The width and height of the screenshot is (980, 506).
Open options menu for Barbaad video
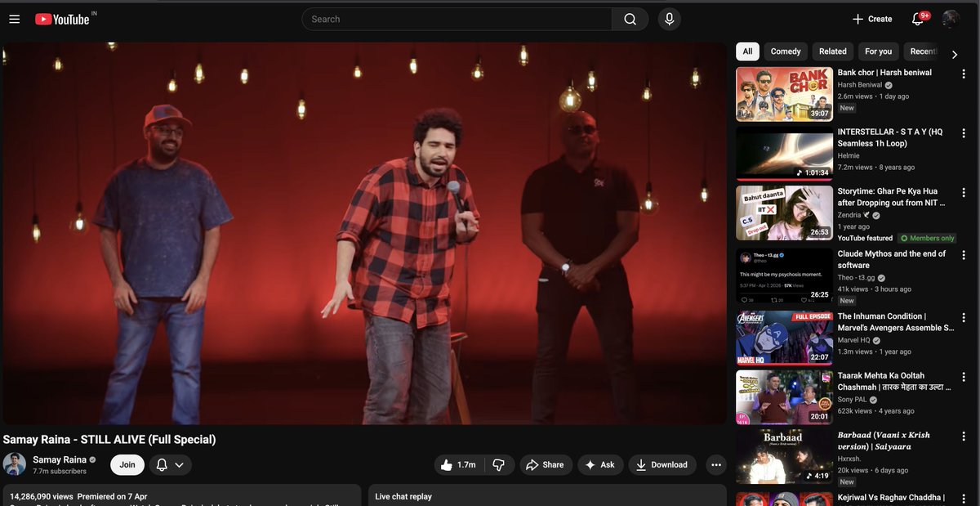pyautogui.click(x=964, y=437)
